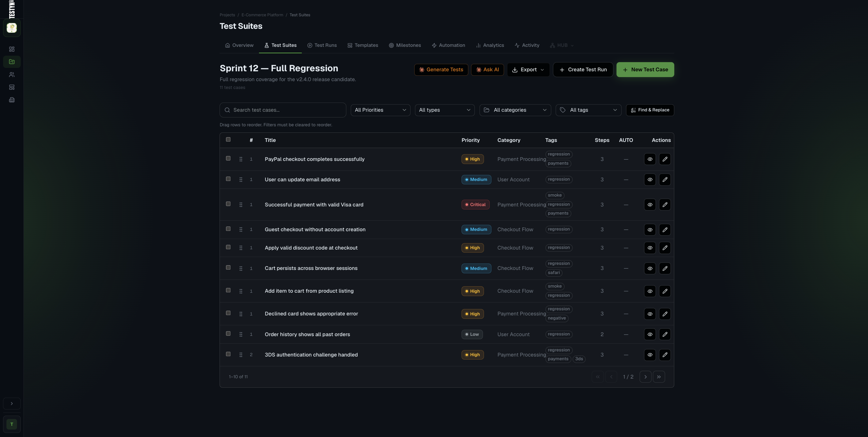View the Declined card shows appropriate error case
The image size is (868, 437).
(x=650, y=314)
